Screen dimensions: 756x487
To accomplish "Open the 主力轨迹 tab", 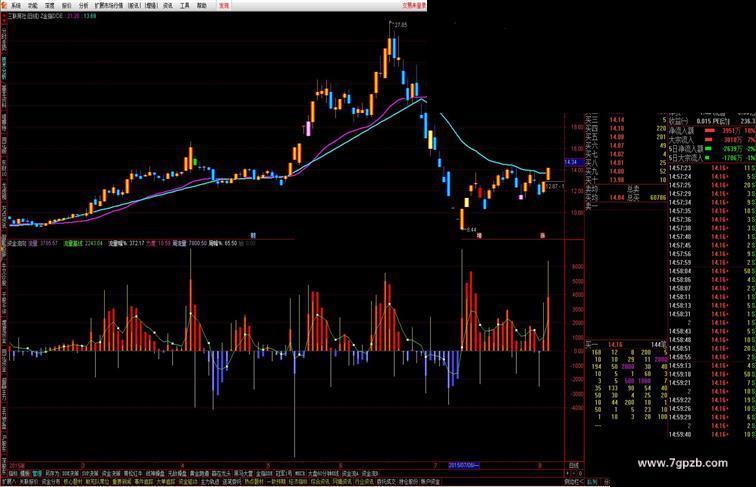I will point(210,481).
